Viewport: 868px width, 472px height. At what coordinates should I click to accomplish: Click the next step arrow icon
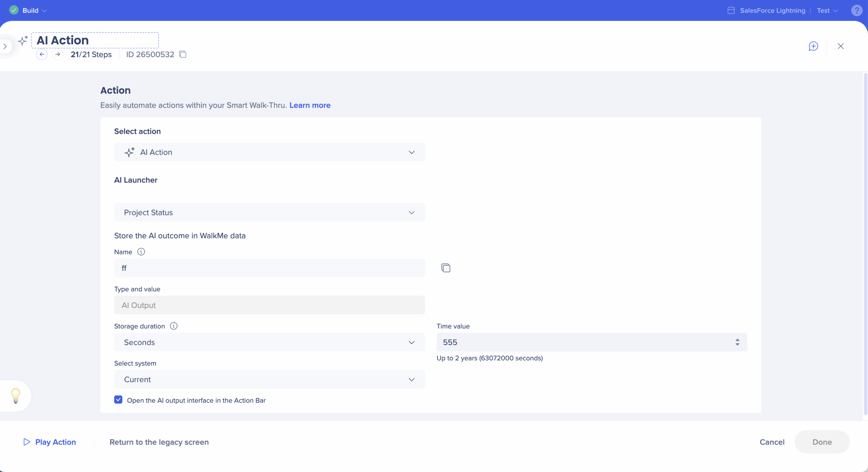(x=58, y=54)
